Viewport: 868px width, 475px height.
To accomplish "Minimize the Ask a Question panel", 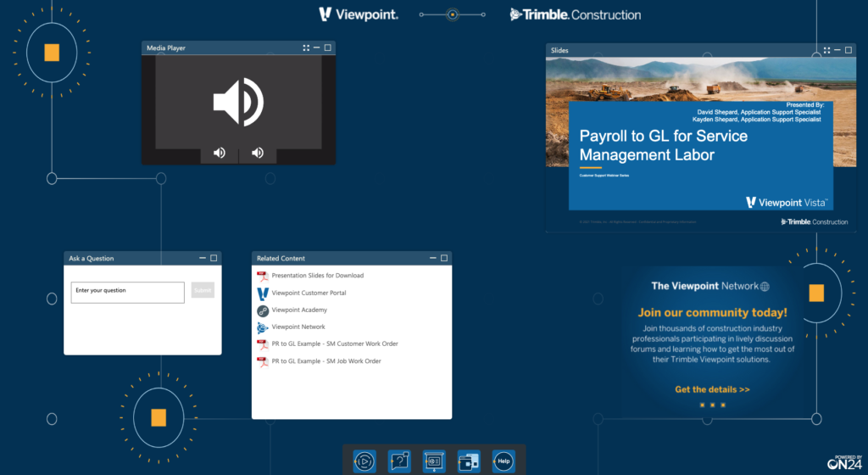I will (203, 259).
